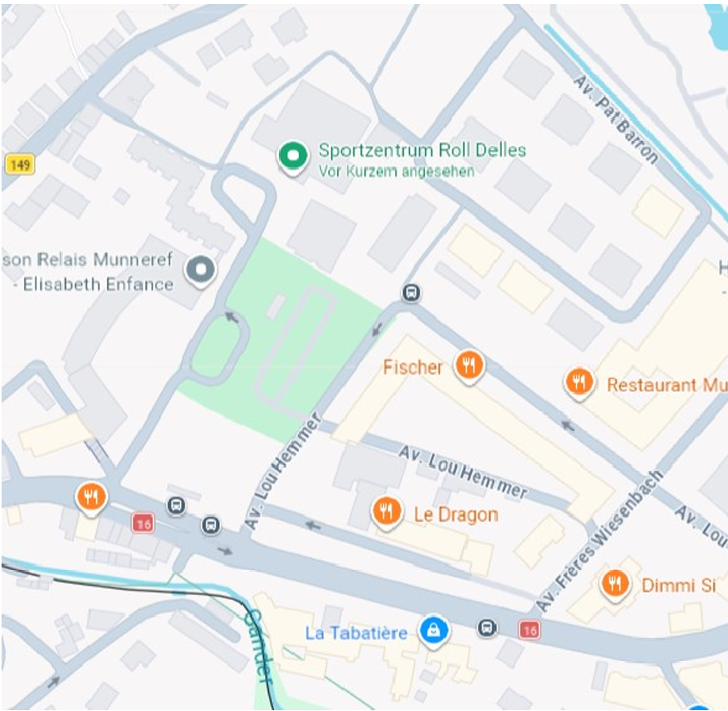Select the La Tabatière shop pin
Image resolution: width=728 pixels, height=711 pixels.
(x=434, y=631)
